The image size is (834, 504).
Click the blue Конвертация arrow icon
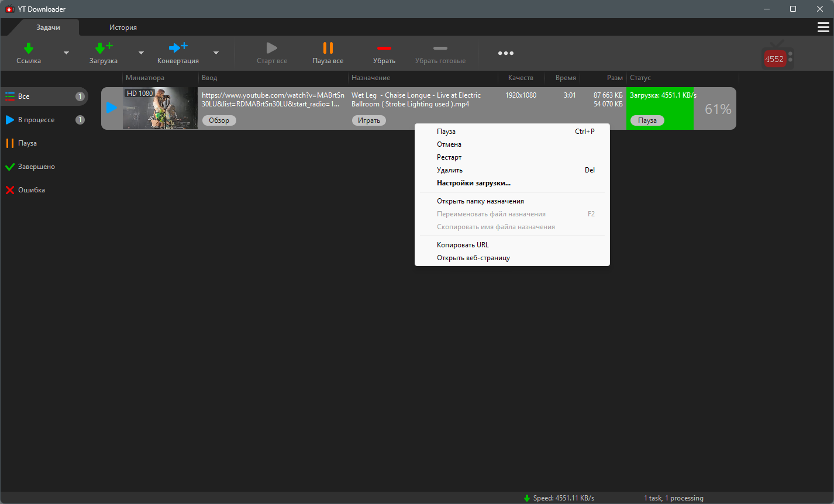point(178,48)
